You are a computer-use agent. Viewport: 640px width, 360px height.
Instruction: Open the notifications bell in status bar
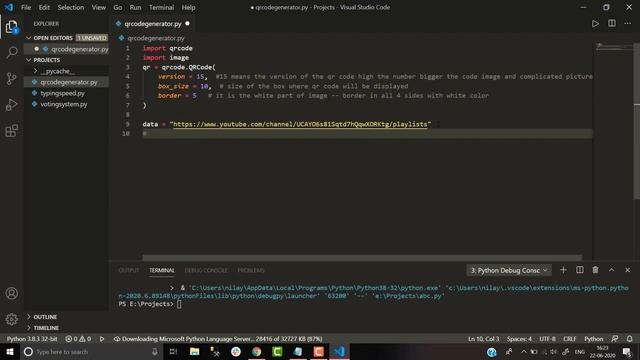click(629, 339)
